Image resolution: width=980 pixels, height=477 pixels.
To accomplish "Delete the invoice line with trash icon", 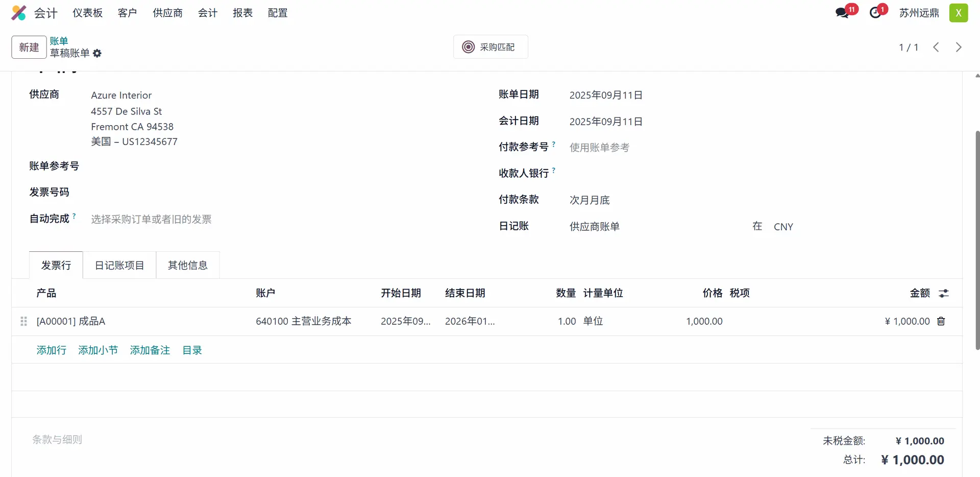I will click(x=941, y=321).
